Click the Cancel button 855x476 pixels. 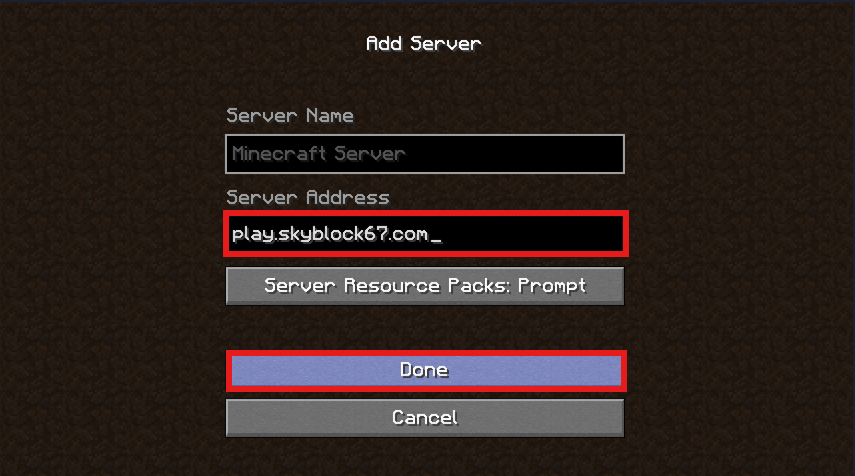[425, 418]
